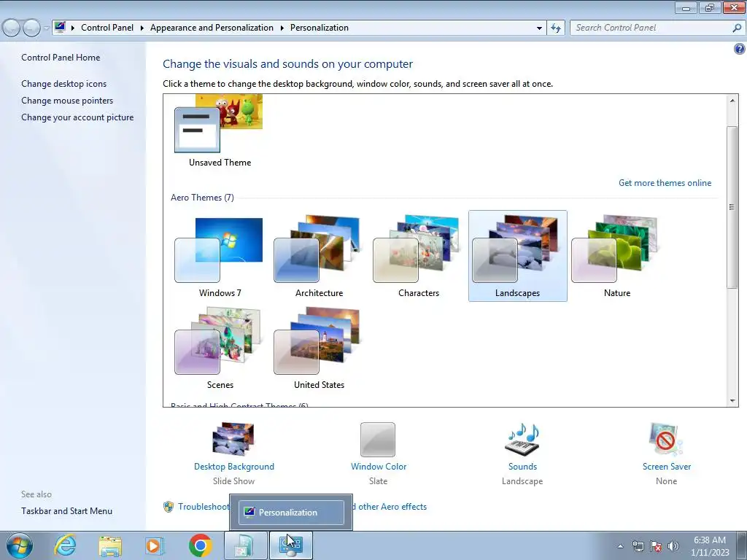The width and height of the screenshot is (747, 560).
Task: Click the help question mark icon
Action: pos(740,49)
